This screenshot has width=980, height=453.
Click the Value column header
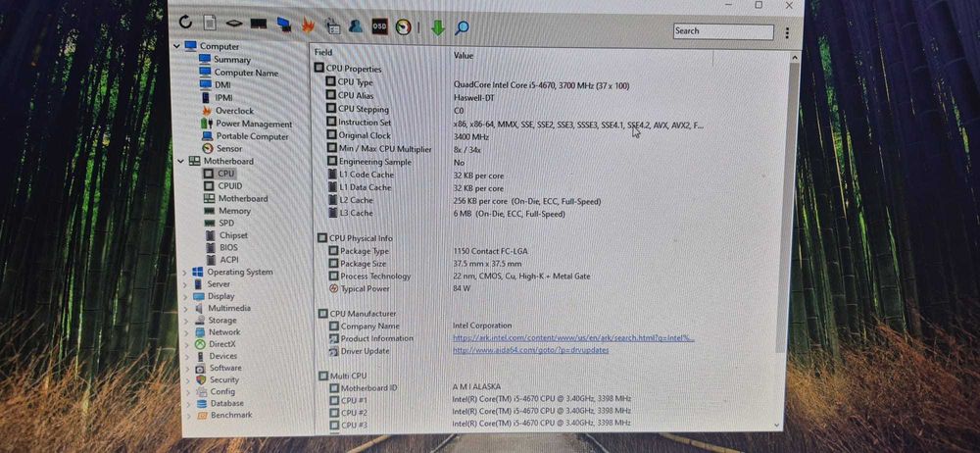tap(464, 56)
